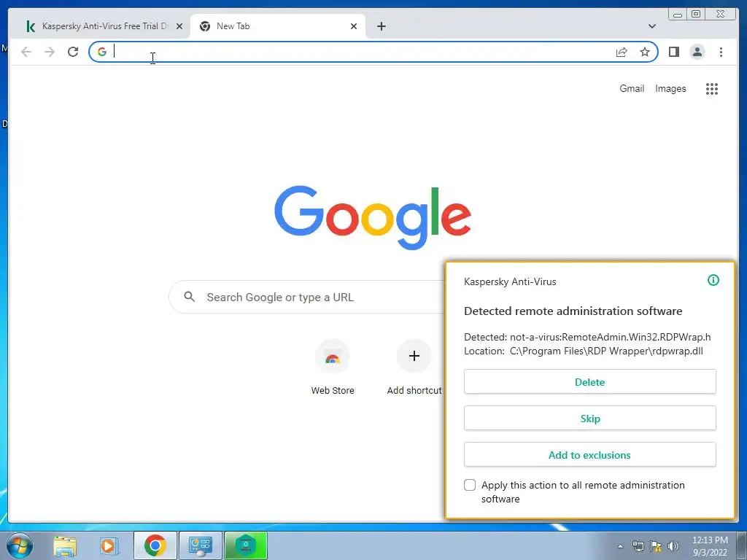Viewport: 747px width, 560px height.
Task: Click the Search Google or type a URL box
Action: (x=307, y=297)
